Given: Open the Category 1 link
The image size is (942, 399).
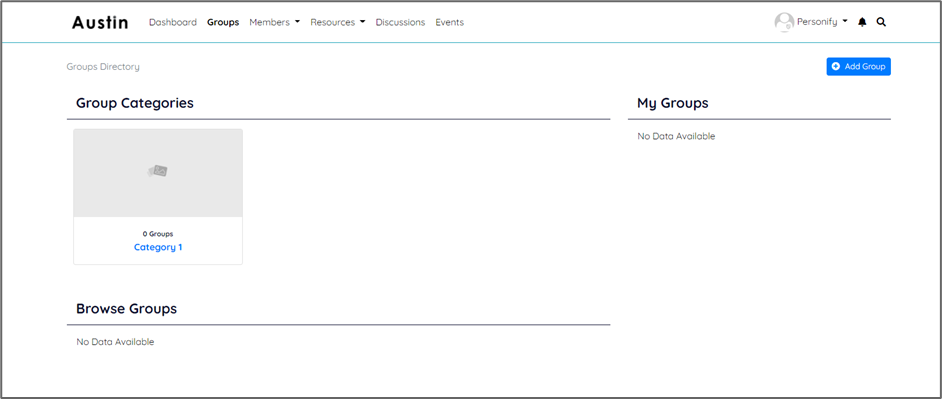Looking at the screenshot, I should pyautogui.click(x=158, y=247).
